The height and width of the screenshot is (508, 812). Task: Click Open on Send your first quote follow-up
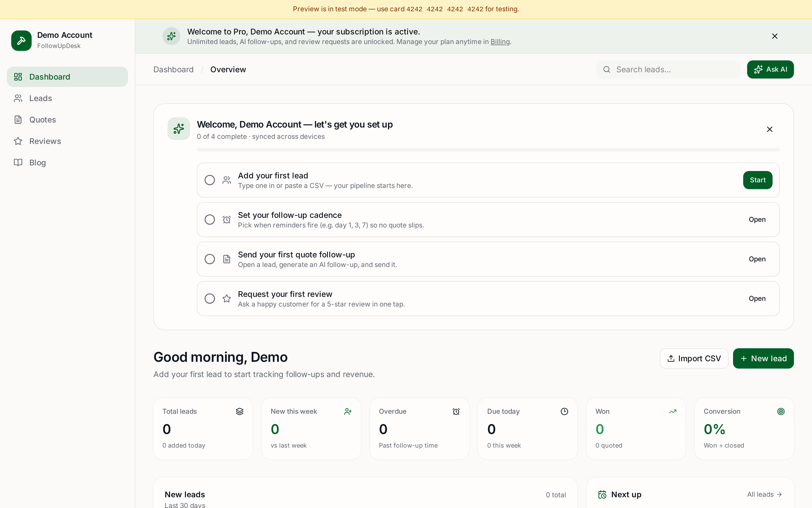[757, 259]
